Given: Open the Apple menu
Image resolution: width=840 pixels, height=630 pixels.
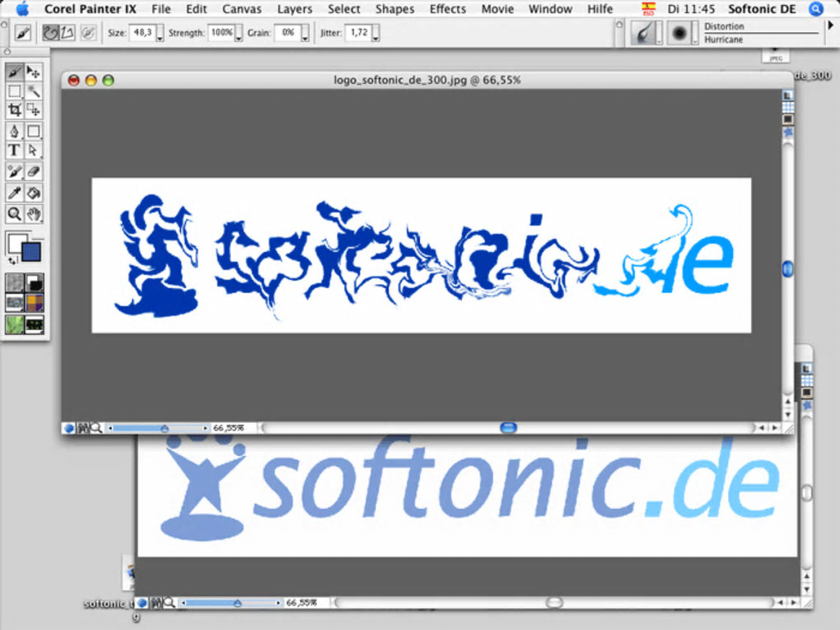Looking at the screenshot, I should (22, 8).
